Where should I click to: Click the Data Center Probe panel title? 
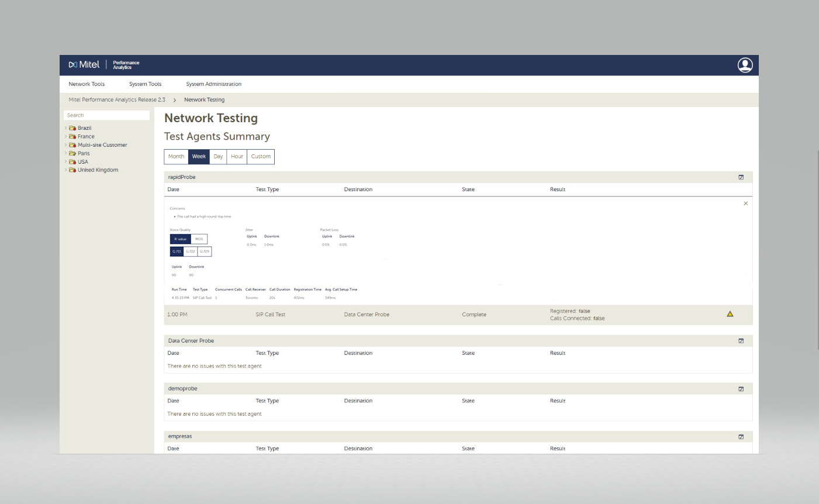(191, 341)
